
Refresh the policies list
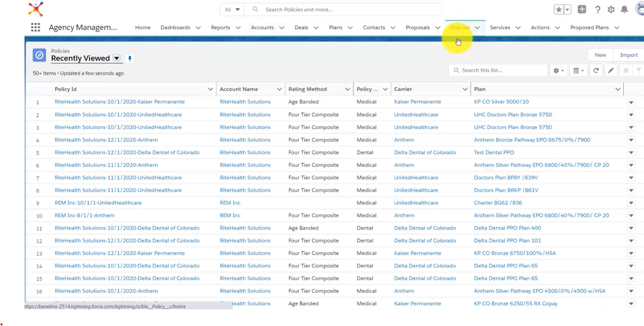pos(596,70)
